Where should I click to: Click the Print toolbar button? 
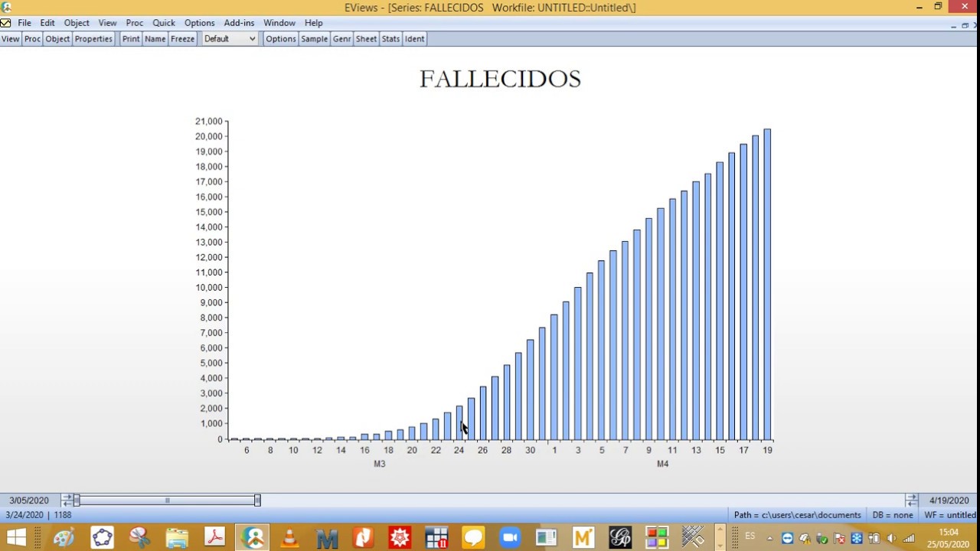click(x=131, y=39)
